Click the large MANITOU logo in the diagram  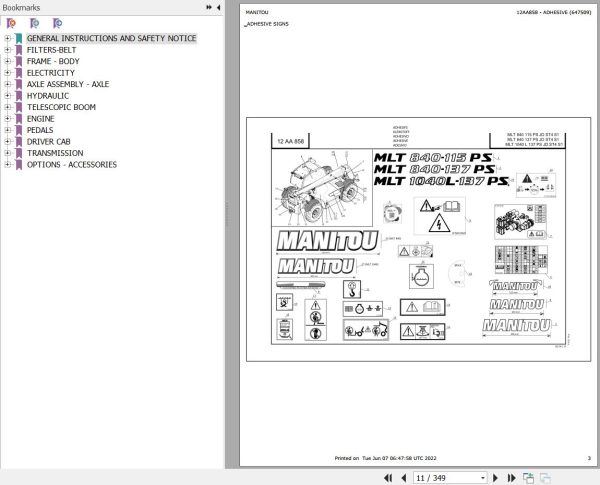tap(328, 241)
